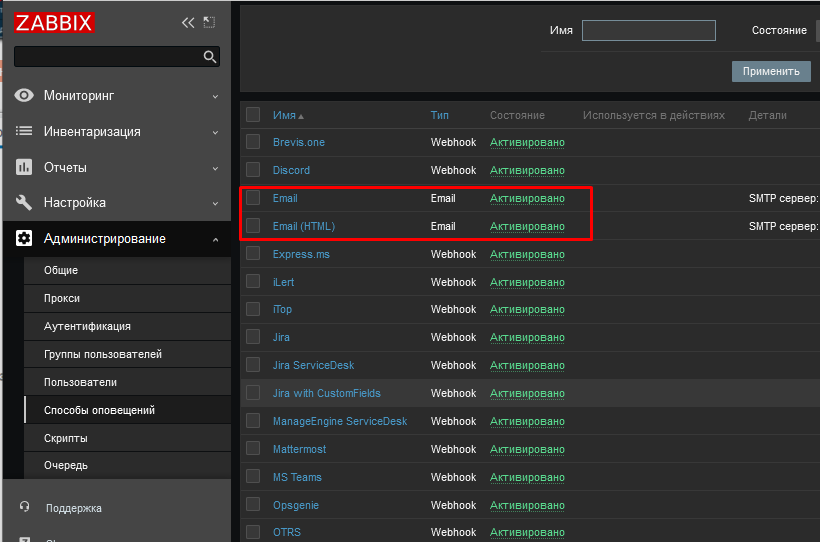Screen dimensions: 820x542
Task: Collapse sidebar with double-arrow icon
Action: click(x=187, y=22)
